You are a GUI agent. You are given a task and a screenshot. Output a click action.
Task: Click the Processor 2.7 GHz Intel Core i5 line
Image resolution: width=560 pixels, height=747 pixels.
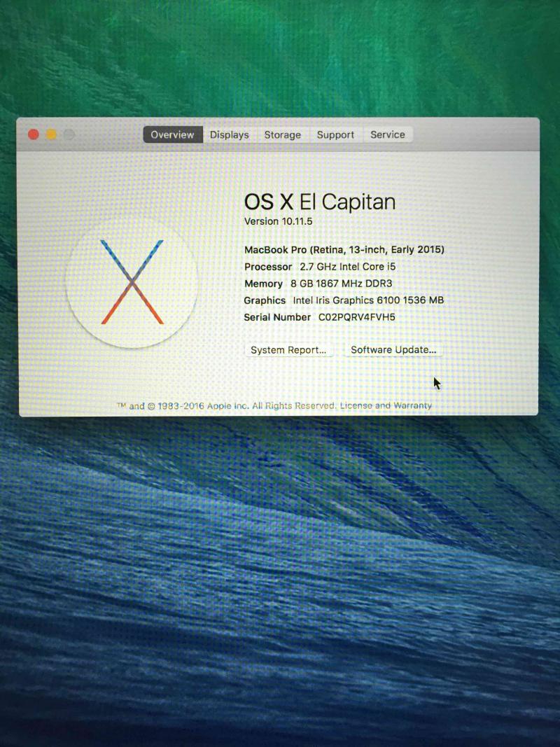tap(320, 267)
